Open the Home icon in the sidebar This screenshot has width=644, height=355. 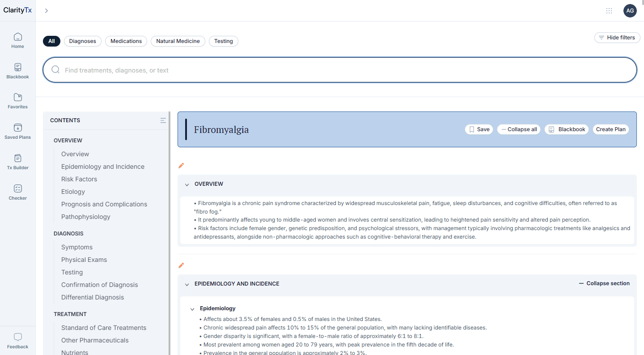[17, 39]
